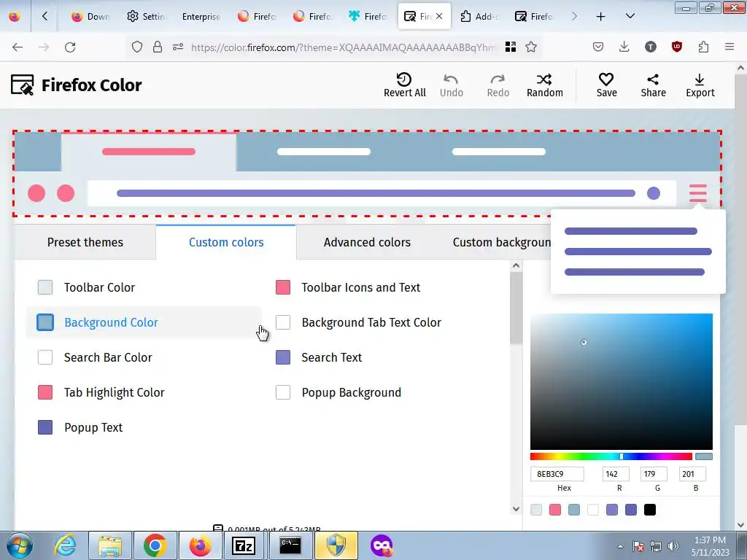Open Command Prompt from the taskbar

(x=290, y=545)
